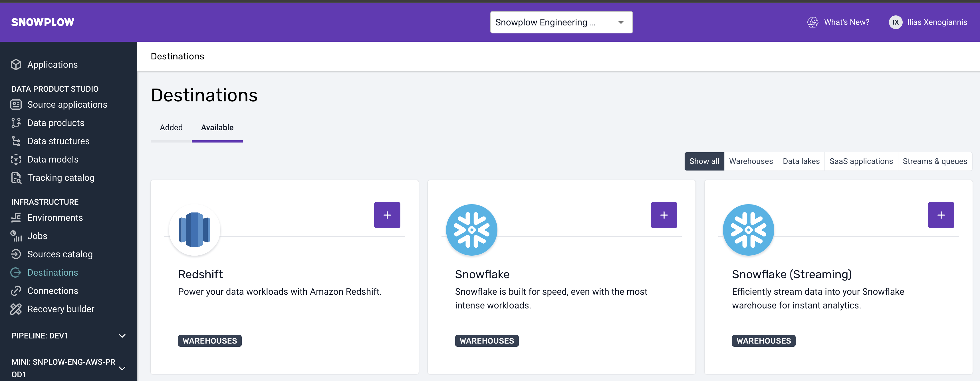Open the Connections sidebar link

(x=53, y=291)
